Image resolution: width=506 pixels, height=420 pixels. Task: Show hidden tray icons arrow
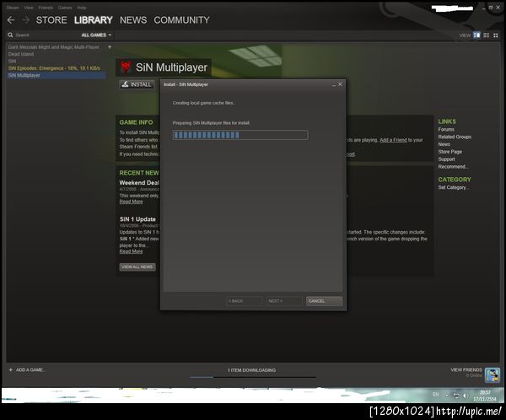point(447,396)
